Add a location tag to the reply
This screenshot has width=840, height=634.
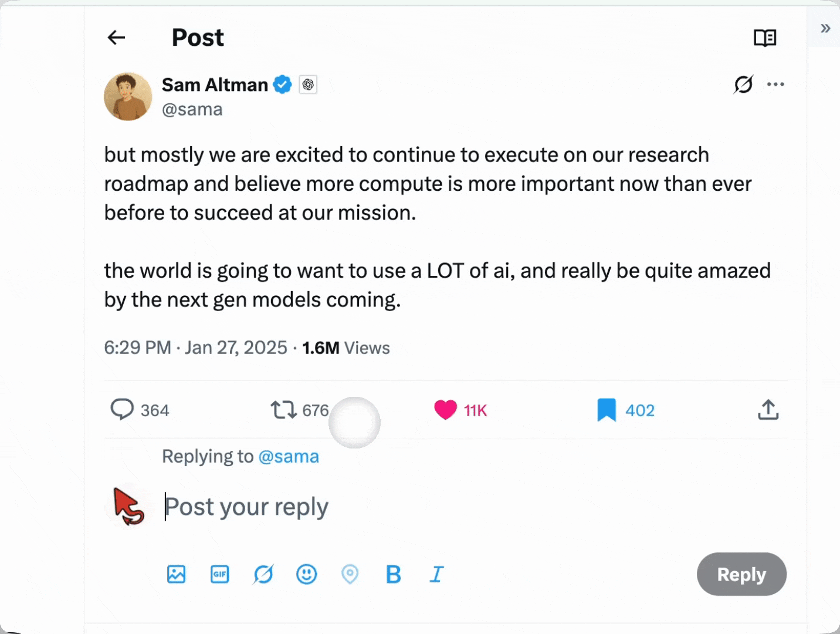pos(350,574)
